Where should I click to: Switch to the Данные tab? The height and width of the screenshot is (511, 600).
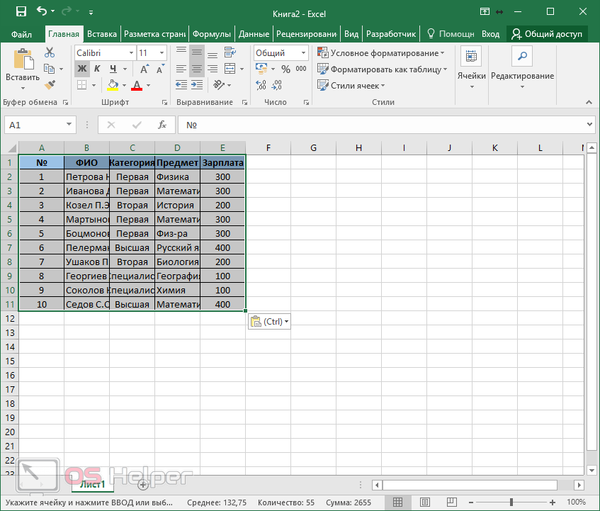coord(254,34)
